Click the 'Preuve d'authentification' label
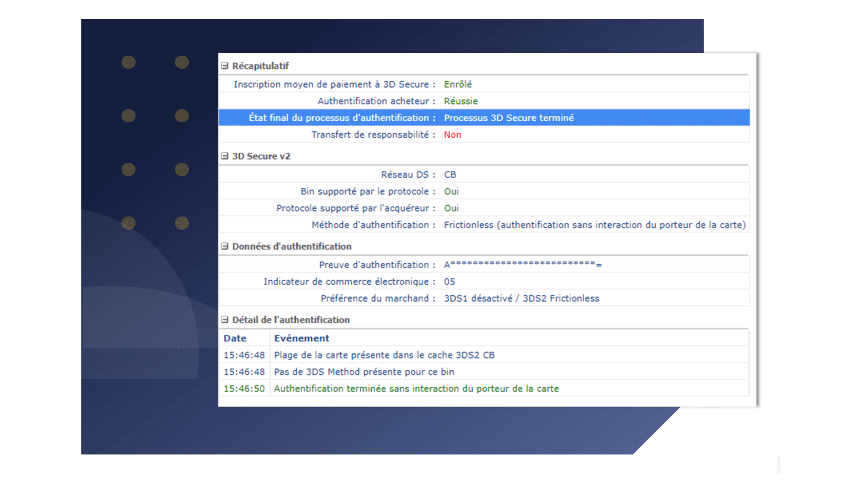 tap(377, 265)
